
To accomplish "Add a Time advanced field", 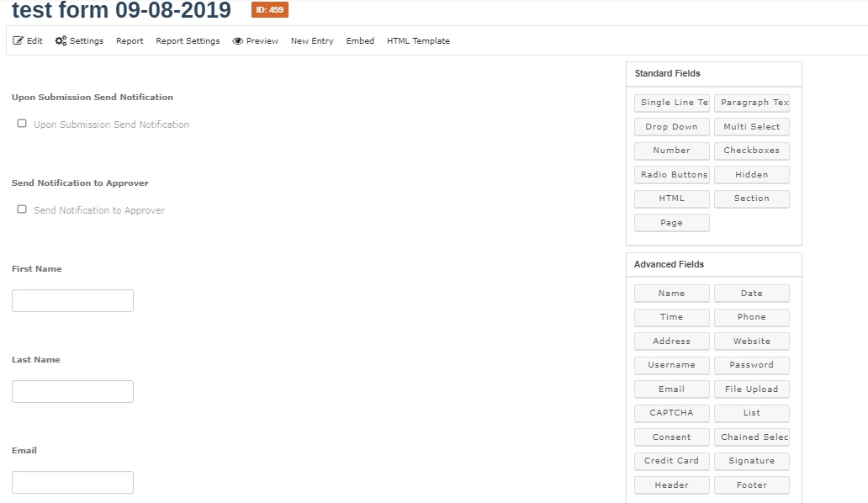I will point(671,317).
